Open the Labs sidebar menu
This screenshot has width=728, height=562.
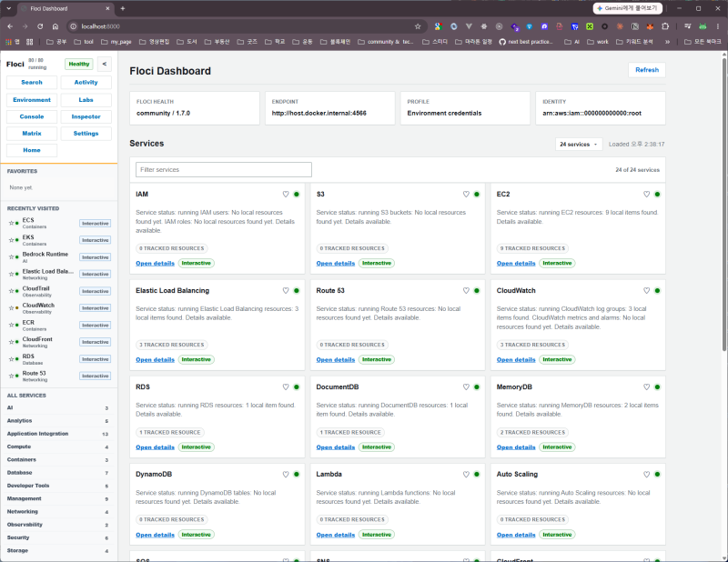pyautogui.click(x=86, y=100)
